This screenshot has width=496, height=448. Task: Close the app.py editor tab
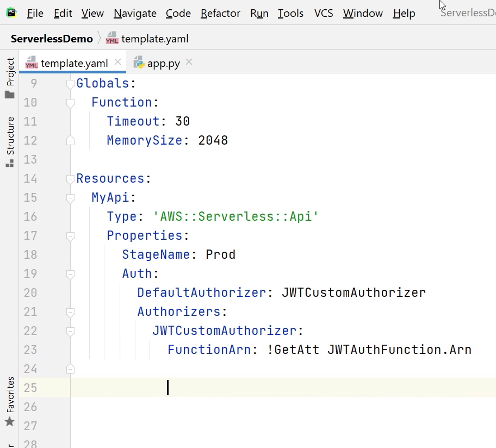(x=189, y=63)
